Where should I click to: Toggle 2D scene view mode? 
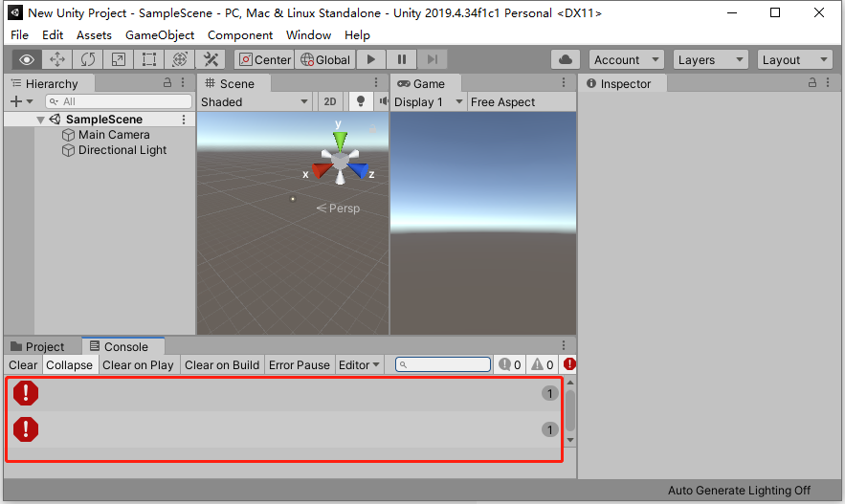tap(330, 101)
